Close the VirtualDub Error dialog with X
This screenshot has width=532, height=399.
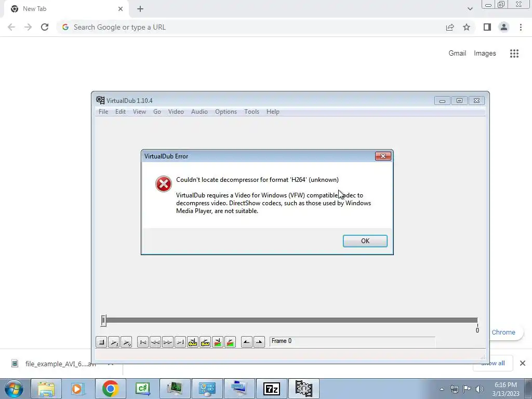[383, 156]
